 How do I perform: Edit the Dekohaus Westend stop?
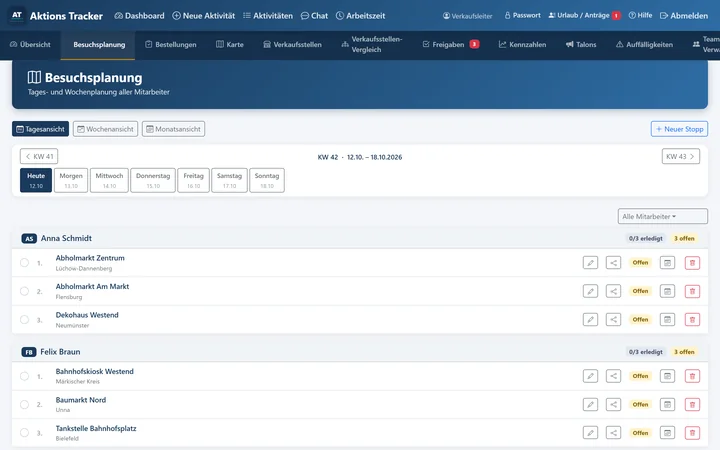pyautogui.click(x=590, y=320)
